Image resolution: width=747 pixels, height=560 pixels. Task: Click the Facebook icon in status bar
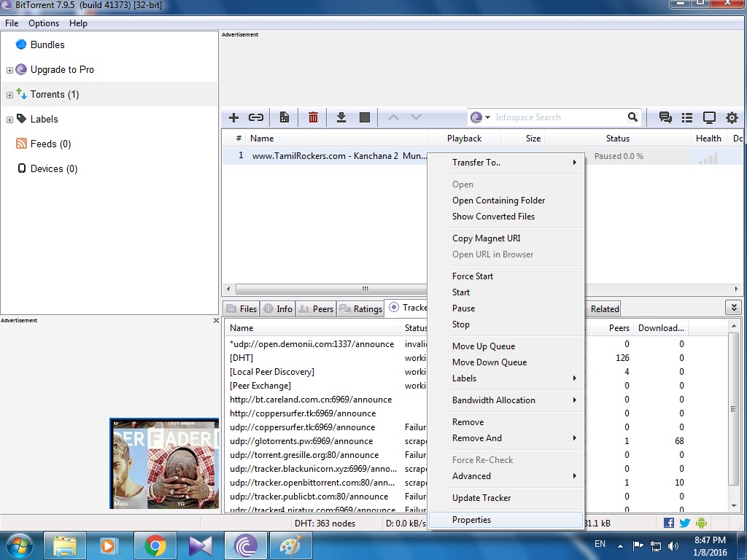[x=669, y=523]
